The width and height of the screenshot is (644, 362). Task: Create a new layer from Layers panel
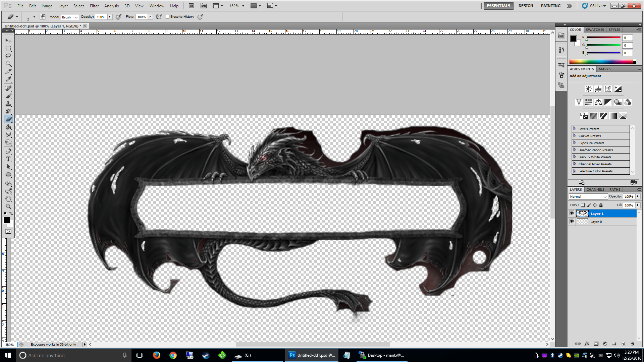point(623,344)
